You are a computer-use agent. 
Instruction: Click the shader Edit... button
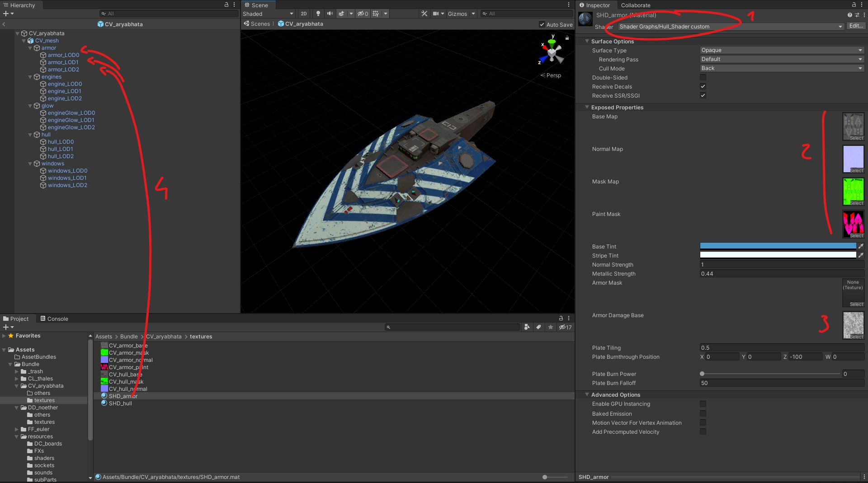[x=856, y=26]
